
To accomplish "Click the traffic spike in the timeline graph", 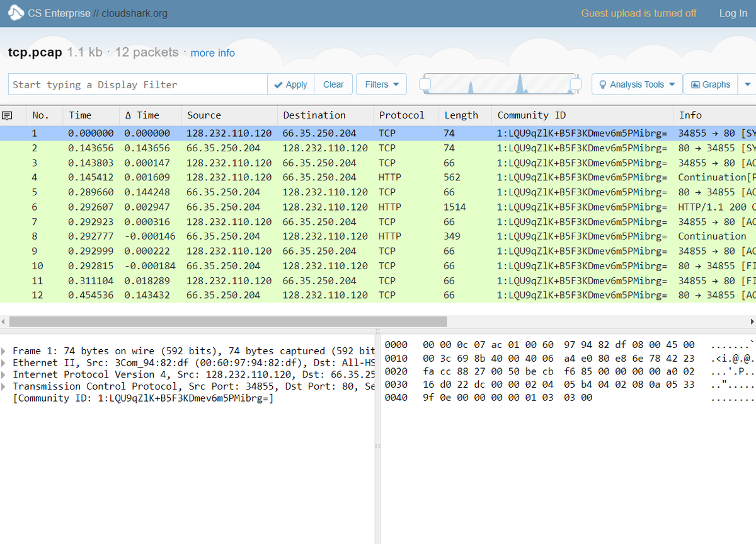I will pyautogui.click(x=520, y=84).
